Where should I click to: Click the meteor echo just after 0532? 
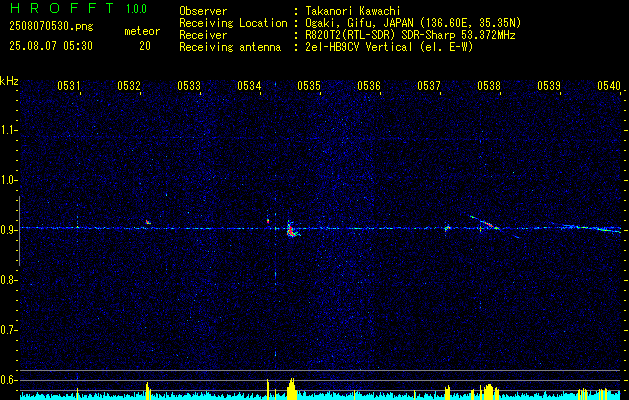click(148, 222)
